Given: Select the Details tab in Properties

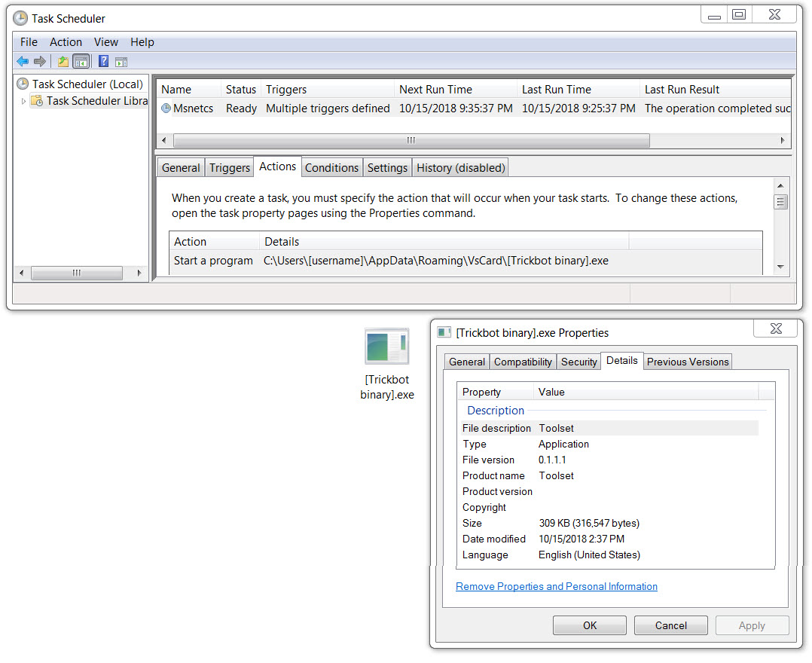Looking at the screenshot, I should pos(622,360).
